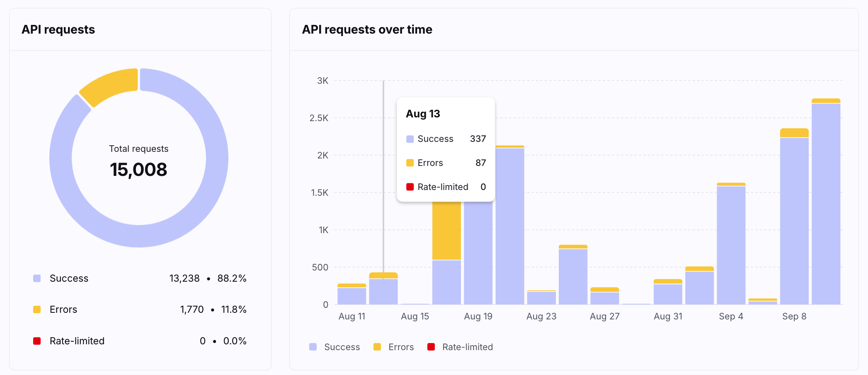Select the large yellow Errors bar segment

(x=446, y=230)
